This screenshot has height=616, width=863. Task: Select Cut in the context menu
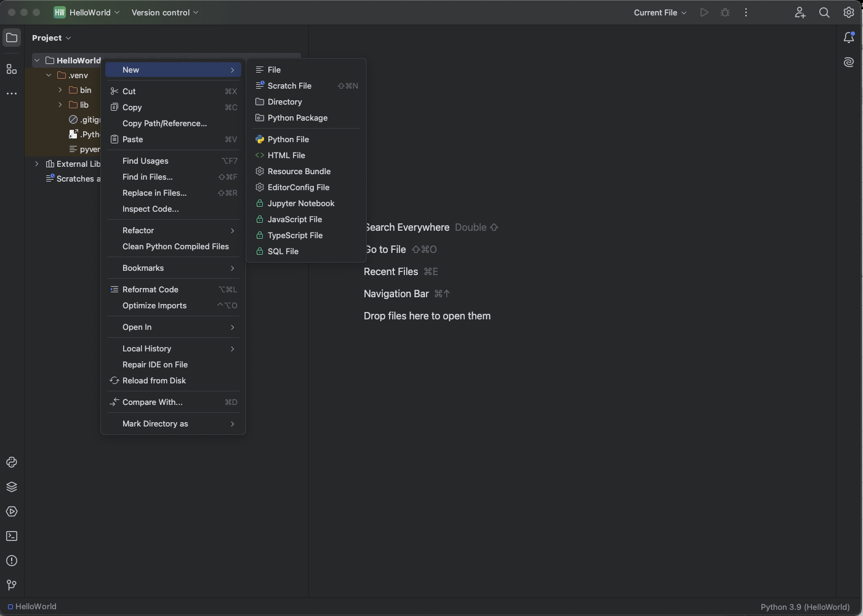point(173,91)
